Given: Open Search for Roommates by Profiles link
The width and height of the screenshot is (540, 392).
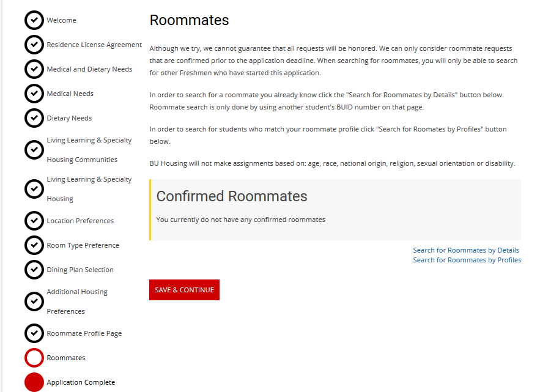Looking at the screenshot, I should click(467, 260).
